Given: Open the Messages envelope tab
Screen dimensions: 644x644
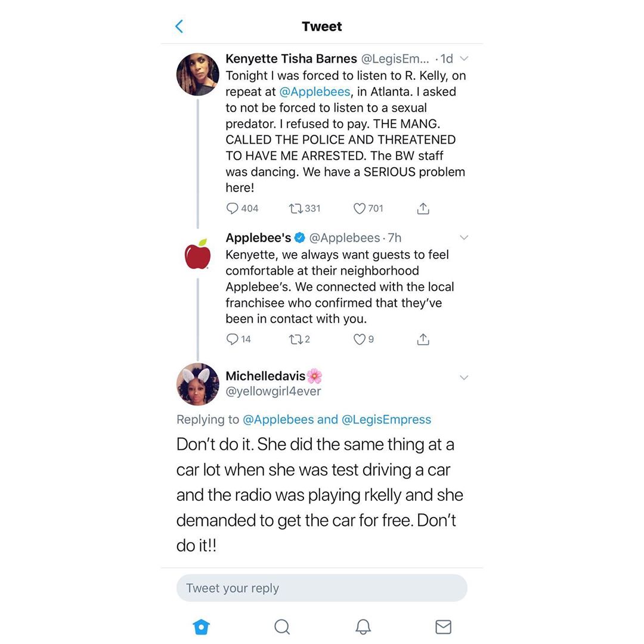Looking at the screenshot, I should click(x=443, y=627).
